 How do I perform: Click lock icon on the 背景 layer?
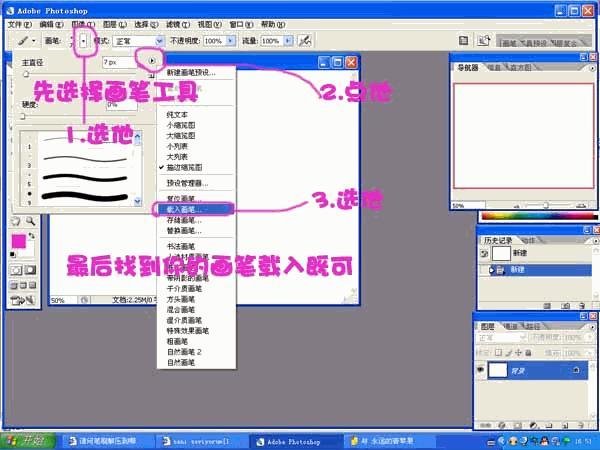pos(576,370)
